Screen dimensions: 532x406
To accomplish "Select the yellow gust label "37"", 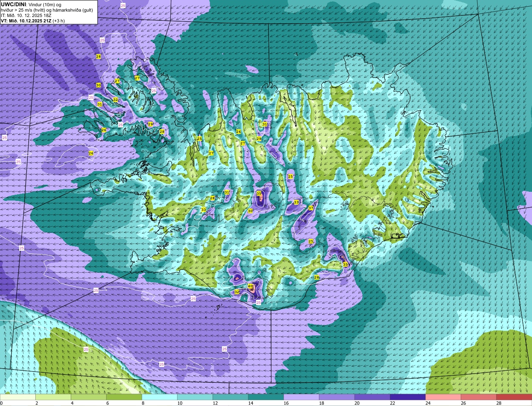I will (x=311, y=208).
